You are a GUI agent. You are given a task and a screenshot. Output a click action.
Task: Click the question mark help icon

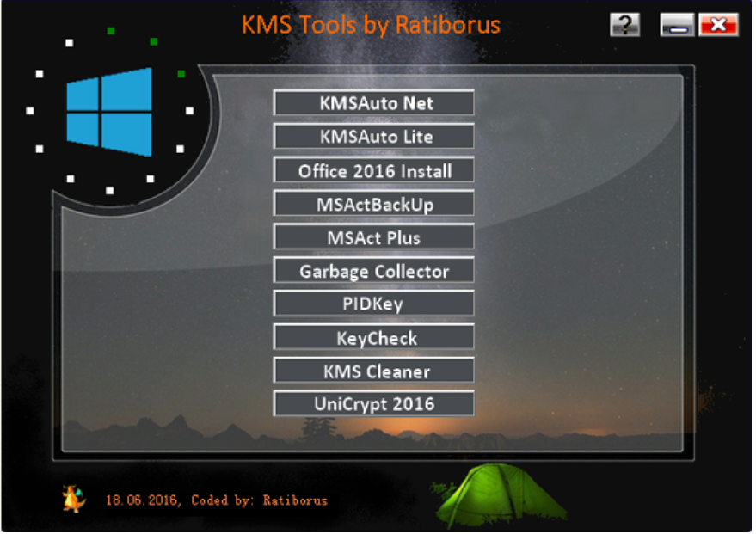point(625,25)
